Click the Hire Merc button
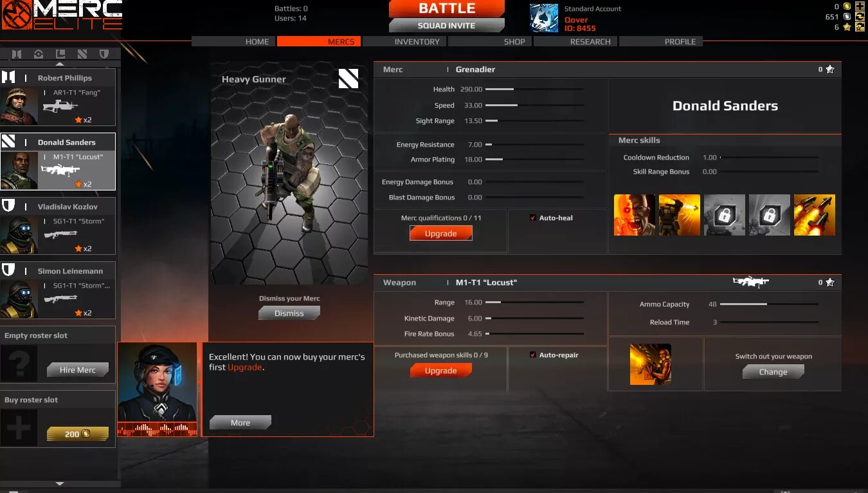 pos(77,369)
